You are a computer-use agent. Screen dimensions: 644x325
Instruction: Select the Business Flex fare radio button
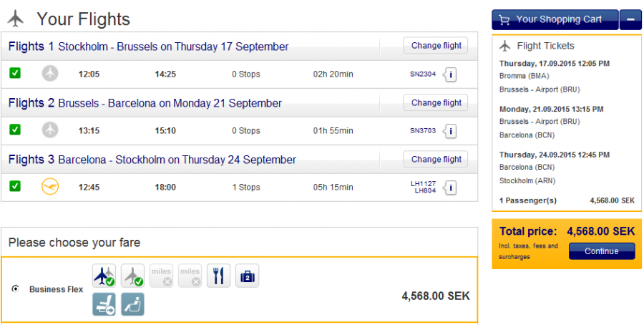tap(16, 289)
